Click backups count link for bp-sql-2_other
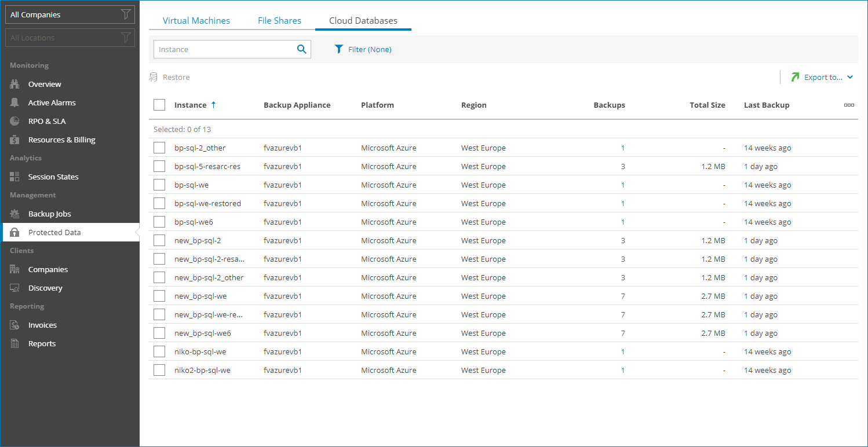 pos(623,148)
